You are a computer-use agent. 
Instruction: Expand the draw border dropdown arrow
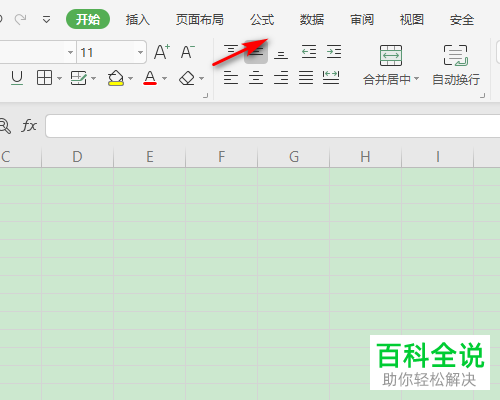[94, 79]
